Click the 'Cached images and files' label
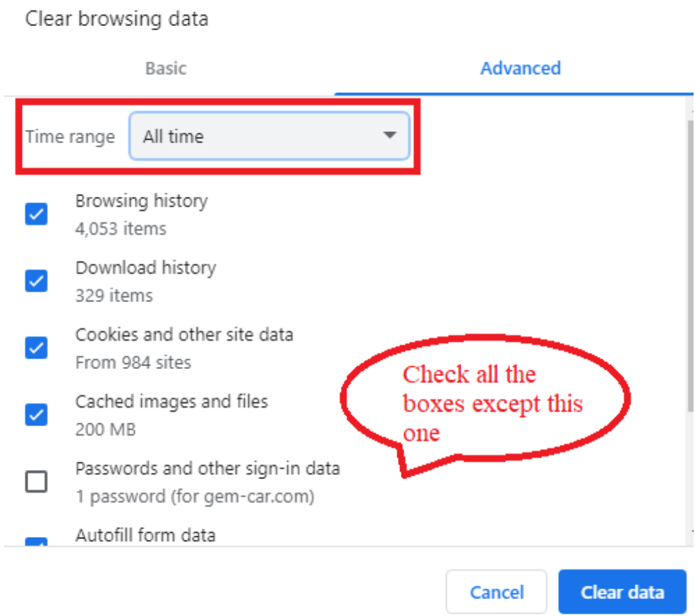Viewport: 695px width, 616px height. (x=171, y=401)
